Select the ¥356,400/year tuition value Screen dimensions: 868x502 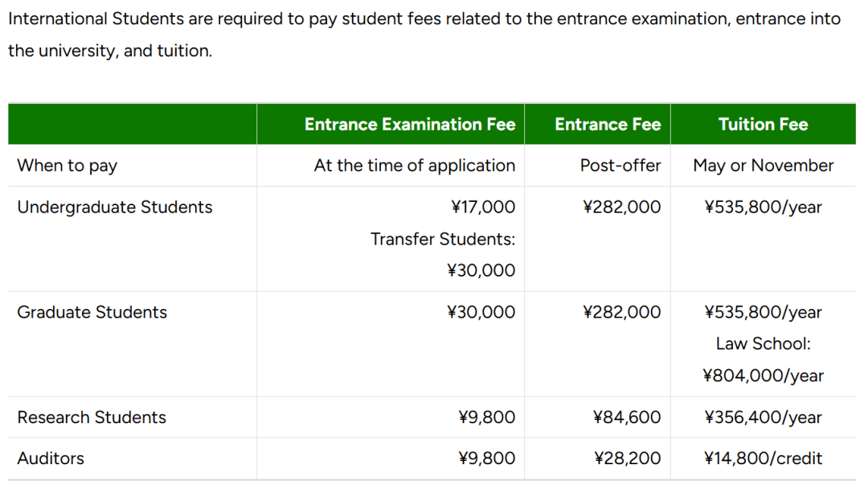[x=764, y=418]
